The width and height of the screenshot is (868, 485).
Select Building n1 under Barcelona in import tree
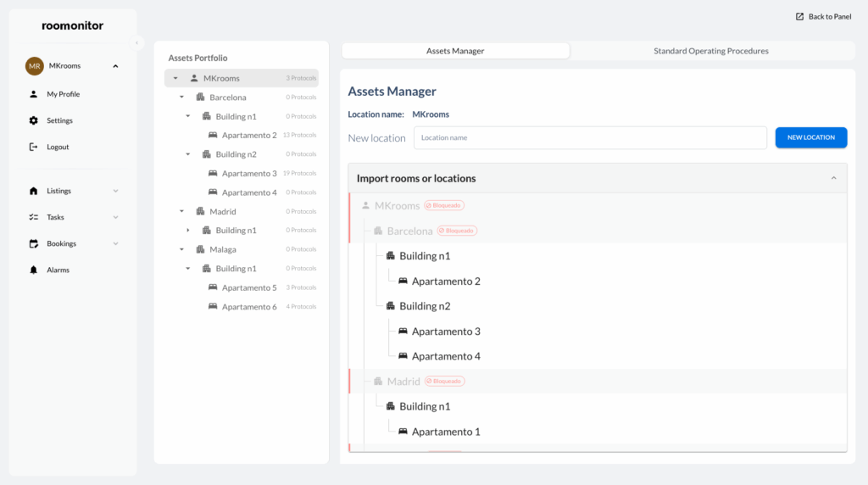(x=425, y=256)
